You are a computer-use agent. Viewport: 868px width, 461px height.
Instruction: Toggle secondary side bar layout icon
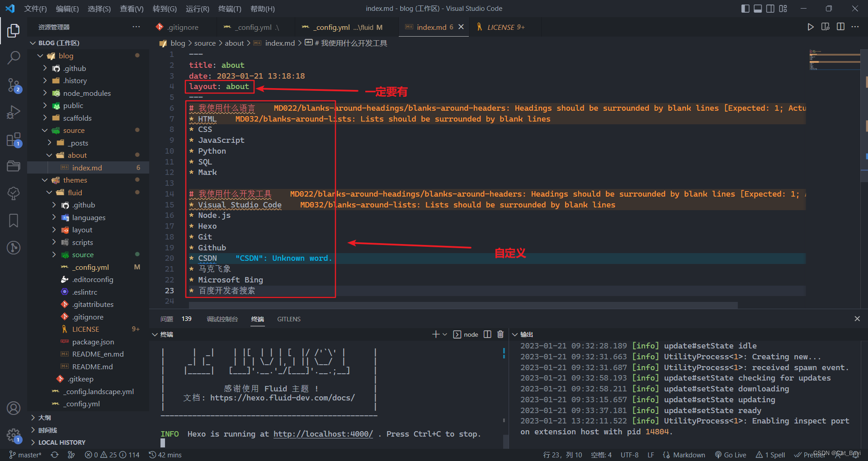(770, 9)
